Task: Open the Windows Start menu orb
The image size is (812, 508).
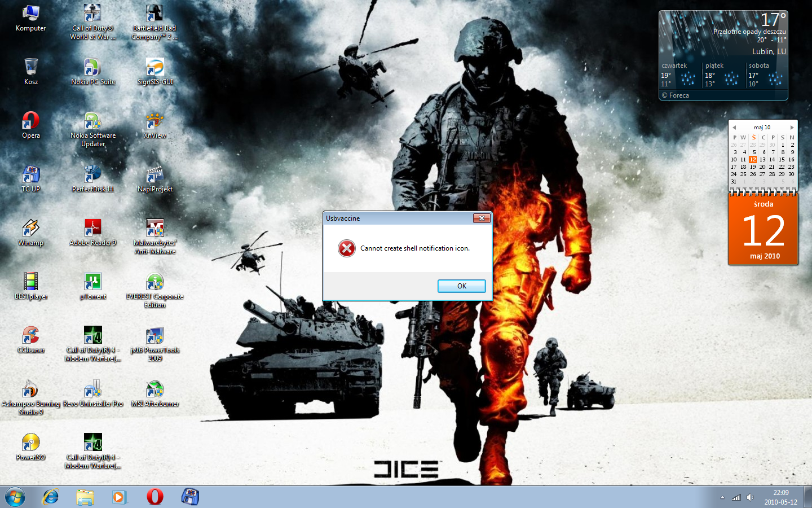Action: [15, 497]
